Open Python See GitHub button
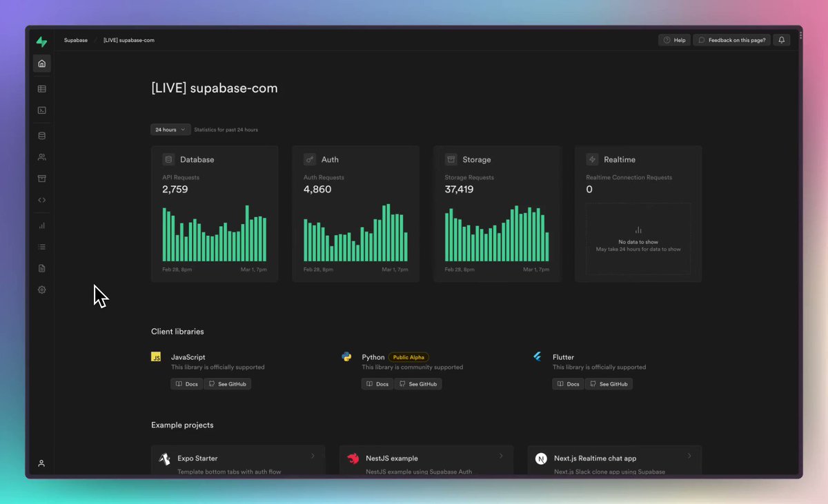Screen dimensions: 828x504 tap(418, 384)
